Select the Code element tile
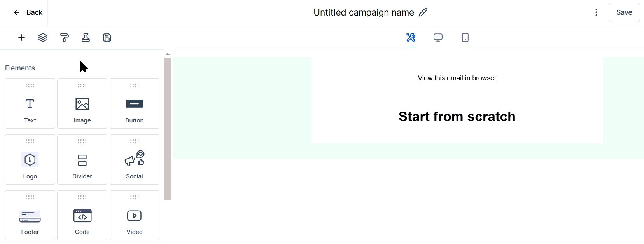 82,216
